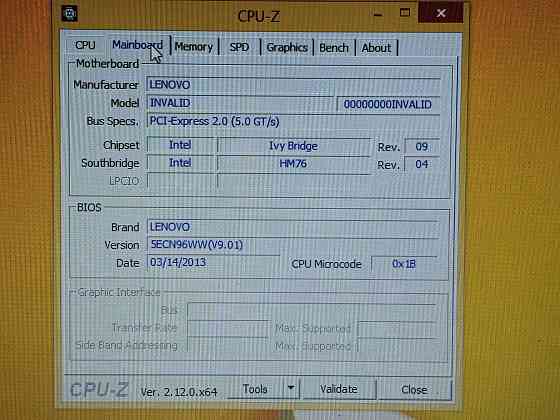Click the southbridge Rev. value 04
560x420 pixels.
coord(422,164)
